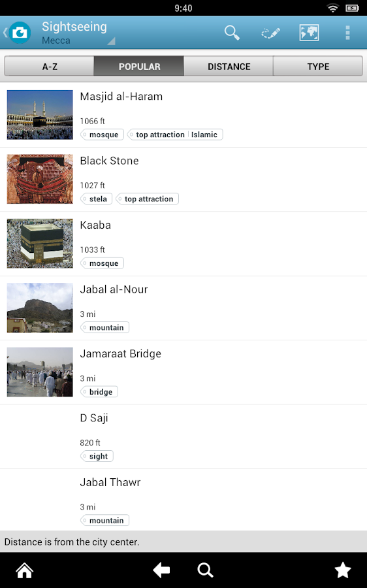Viewport: 367px width, 588px height.
Task: Open the Jabal al-Nour entry
Action: pyautogui.click(x=183, y=308)
